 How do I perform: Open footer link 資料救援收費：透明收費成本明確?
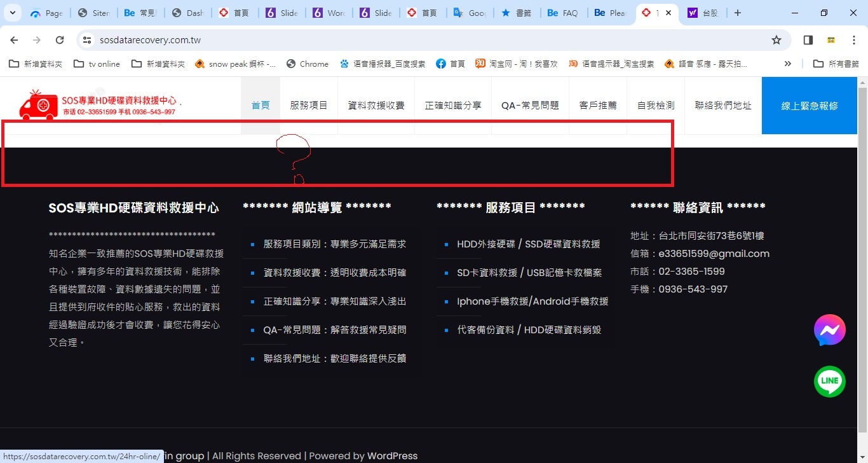tap(335, 273)
